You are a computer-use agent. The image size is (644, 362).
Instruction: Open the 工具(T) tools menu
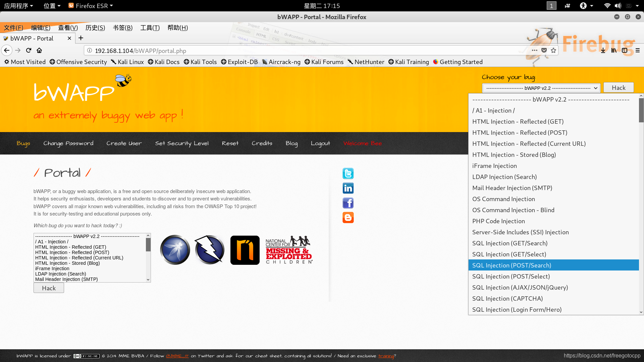150,27
